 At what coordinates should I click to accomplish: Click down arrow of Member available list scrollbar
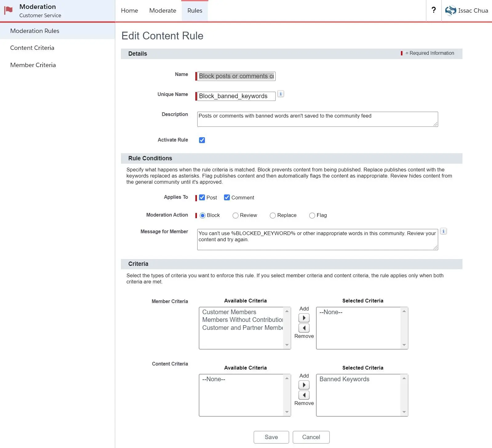tap(287, 345)
